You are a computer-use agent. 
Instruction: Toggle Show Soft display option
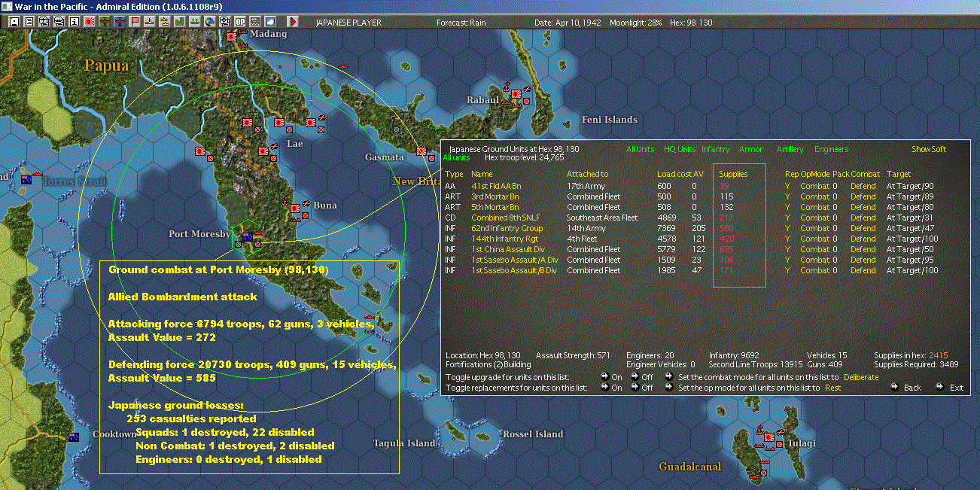click(929, 149)
